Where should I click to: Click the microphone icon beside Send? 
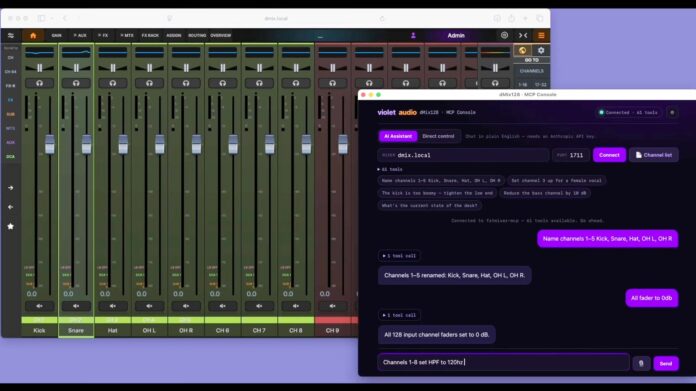click(641, 363)
